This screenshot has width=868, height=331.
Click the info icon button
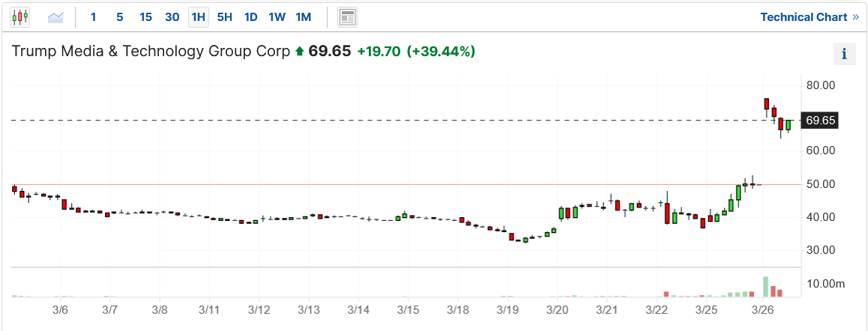pos(844,54)
